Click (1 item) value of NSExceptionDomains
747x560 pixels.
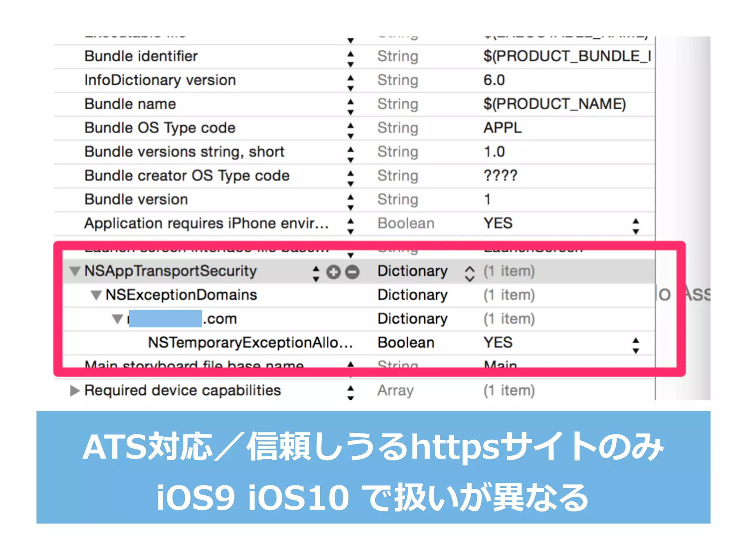click(509, 295)
